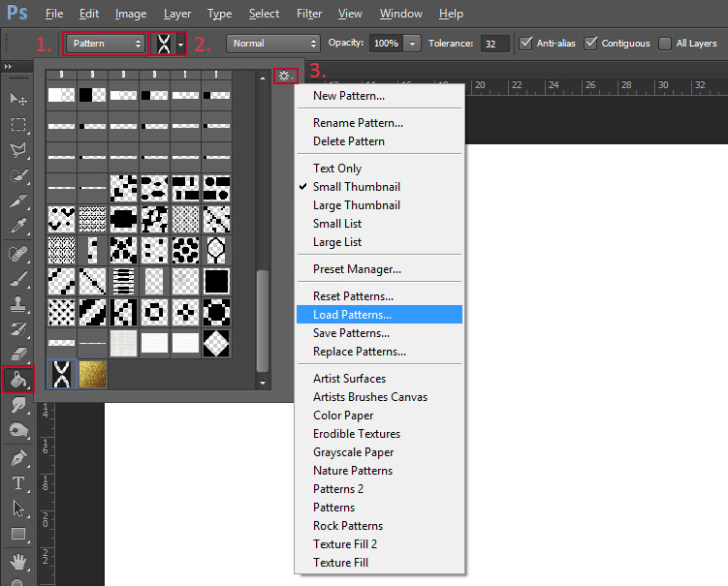Screen dimensions: 728x586
Task: Enable the All Layers checkbox
Action: click(665, 44)
